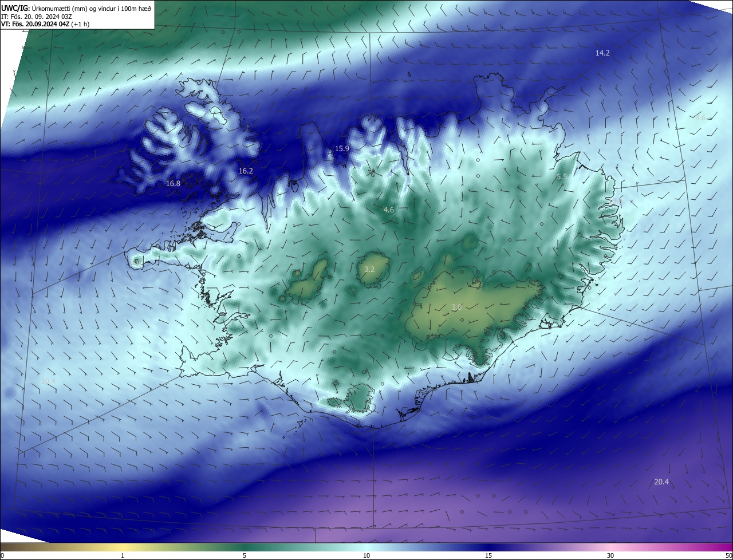Click the 20.4 value in the purple area

pyautogui.click(x=661, y=482)
